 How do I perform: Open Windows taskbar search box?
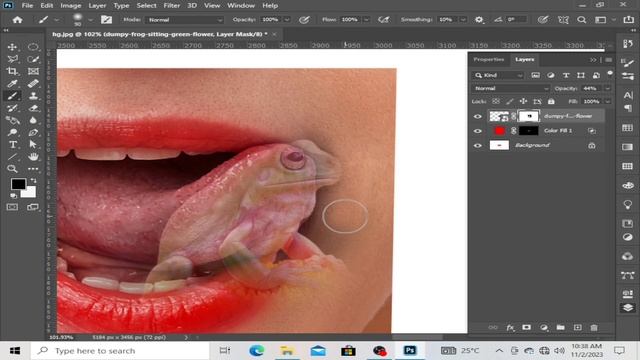(120, 351)
